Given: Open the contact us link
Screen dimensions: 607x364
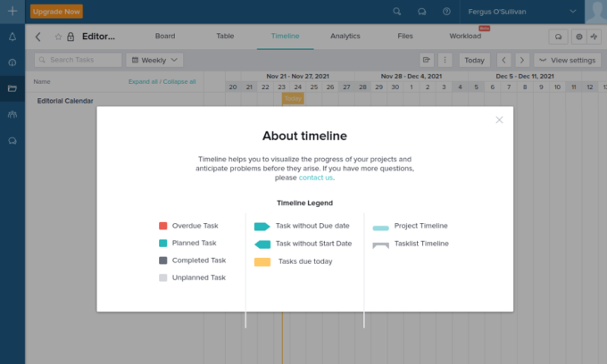Looking at the screenshot, I should click(x=315, y=178).
